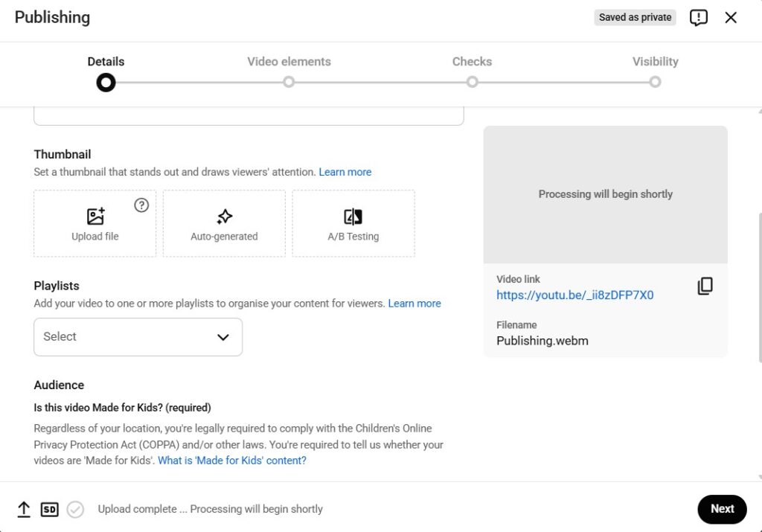This screenshot has height=532, width=762.
Task: Click the upload complete checkmark circle
Action: coord(74,509)
